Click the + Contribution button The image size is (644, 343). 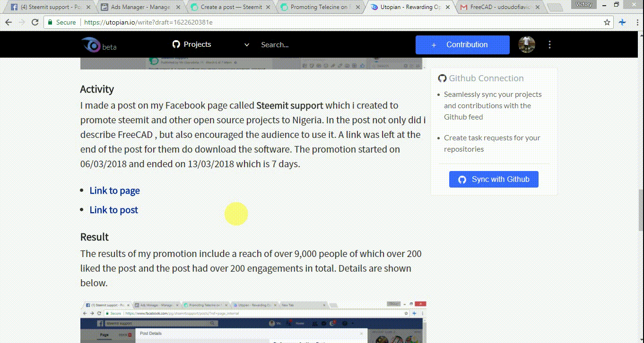coord(462,45)
